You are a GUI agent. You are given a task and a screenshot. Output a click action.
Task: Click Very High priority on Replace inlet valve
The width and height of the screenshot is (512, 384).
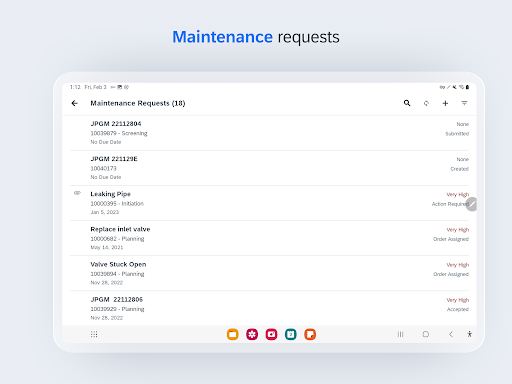coord(458,230)
